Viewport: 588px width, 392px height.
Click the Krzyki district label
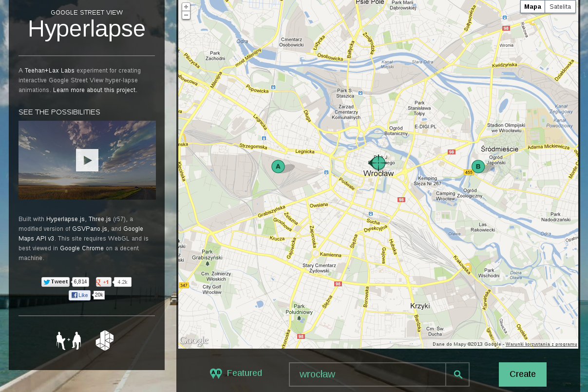(x=420, y=306)
